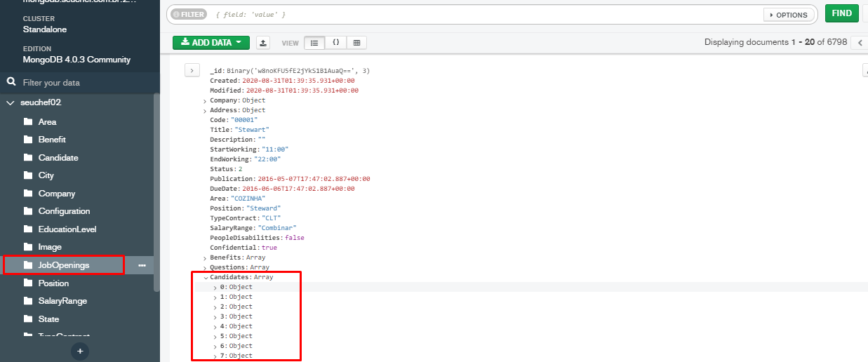Viewport: 868px width, 362px height.
Task: Open the SalaryRange collection
Action: click(62, 301)
